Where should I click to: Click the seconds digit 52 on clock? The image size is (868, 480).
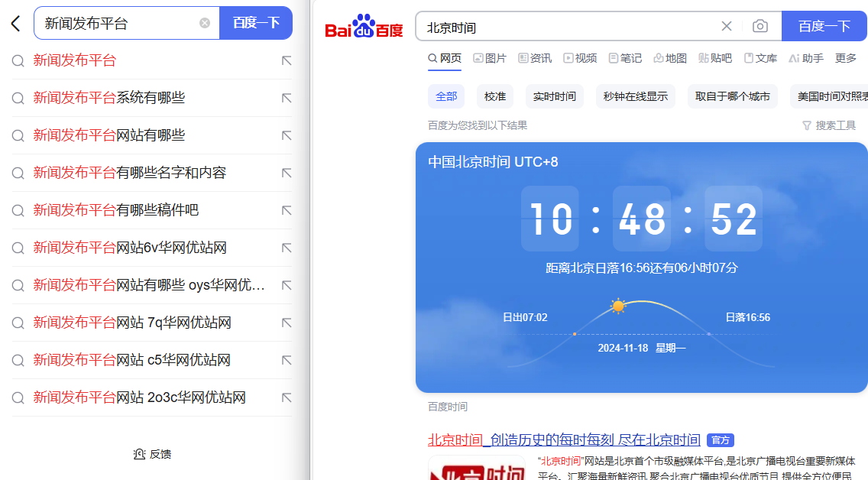pos(734,219)
